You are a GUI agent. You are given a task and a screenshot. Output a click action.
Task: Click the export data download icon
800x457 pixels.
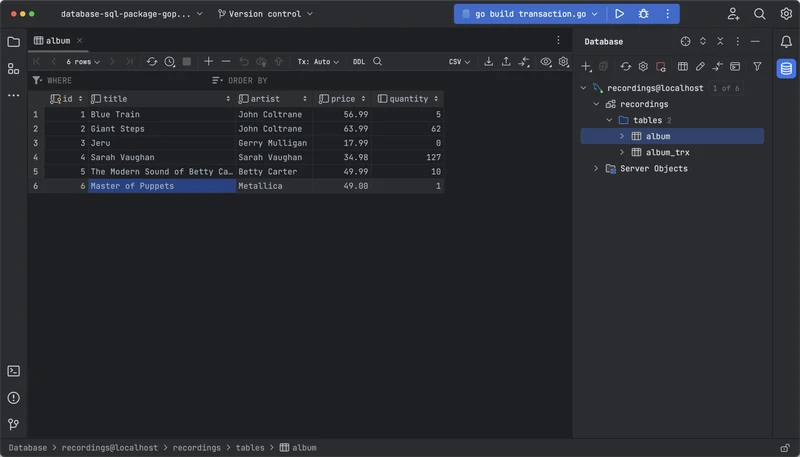[x=488, y=61]
